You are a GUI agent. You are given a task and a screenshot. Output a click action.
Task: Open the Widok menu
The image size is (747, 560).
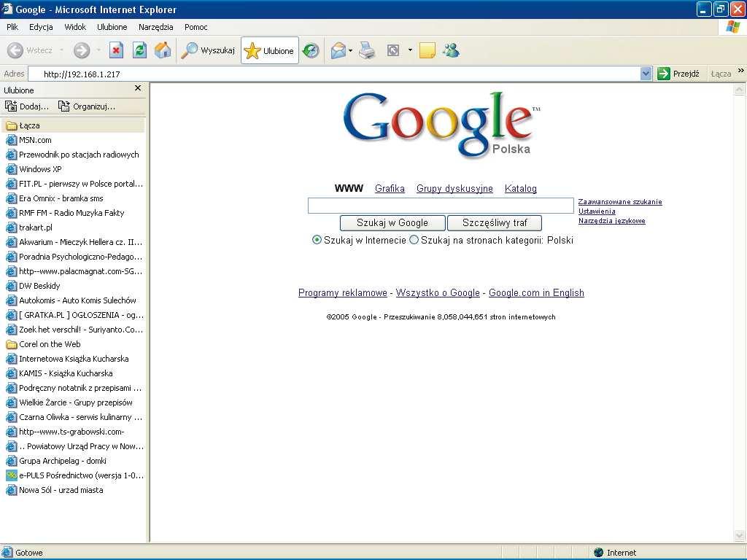(75, 27)
